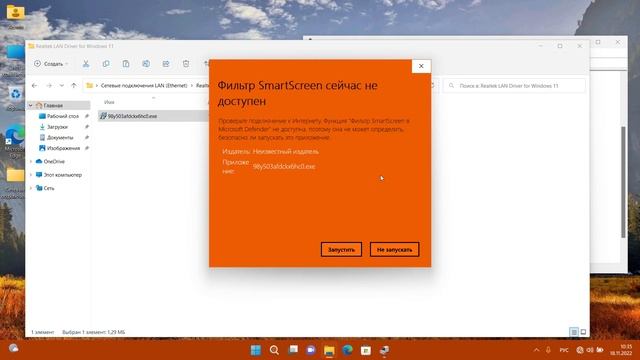Image resolution: width=640 pixels, height=360 pixels.
Task: Click the Cut scissors icon in Explorer toolbar
Action: point(86,64)
